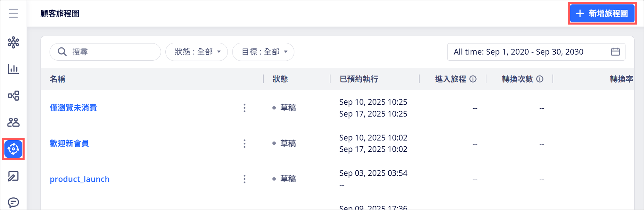Expand the 目標：全部 dropdown
Viewport: 644px width, 210px height.
(263, 52)
